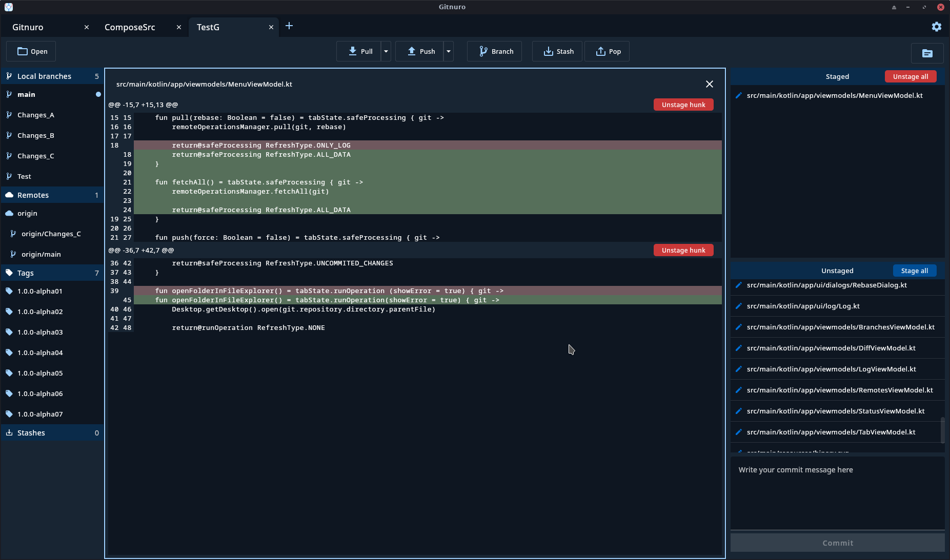Click the added line fun fetchAll()

coord(428,182)
